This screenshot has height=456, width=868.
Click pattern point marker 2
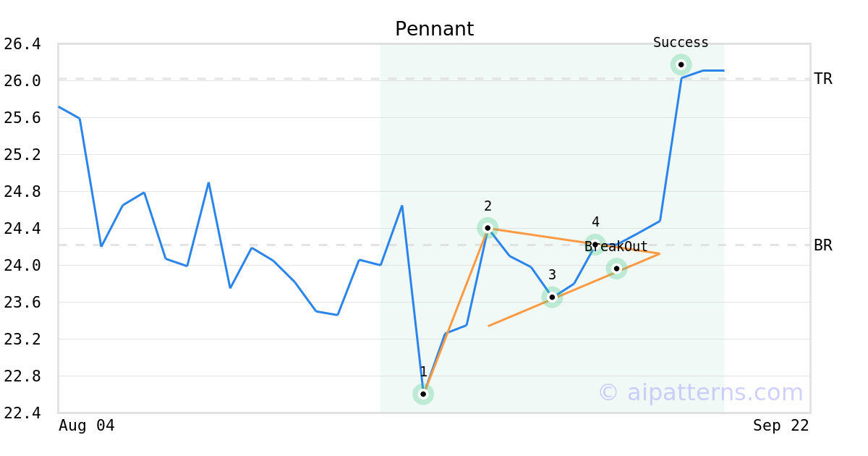pyautogui.click(x=488, y=228)
